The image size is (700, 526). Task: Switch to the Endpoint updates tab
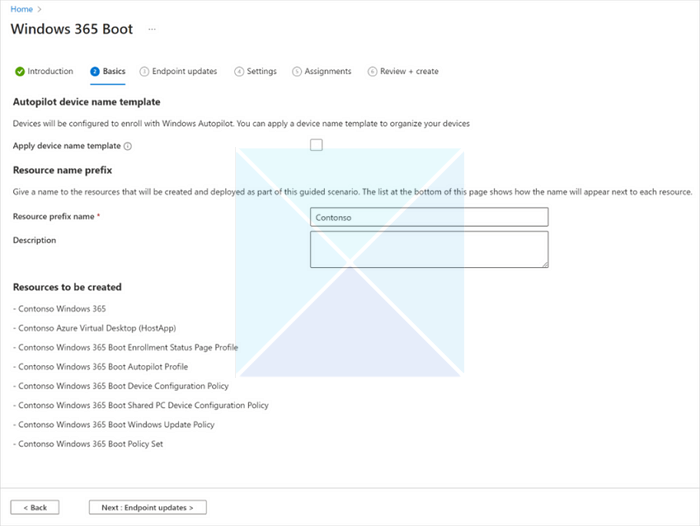click(184, 72)
